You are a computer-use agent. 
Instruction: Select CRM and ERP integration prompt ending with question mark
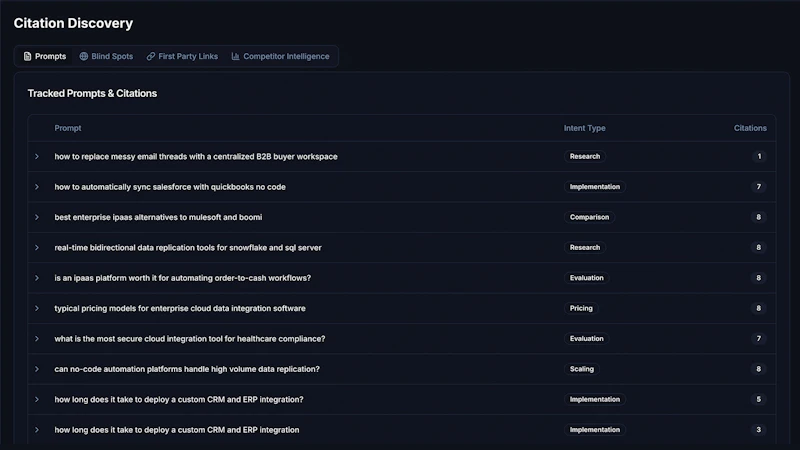(179, 399)
